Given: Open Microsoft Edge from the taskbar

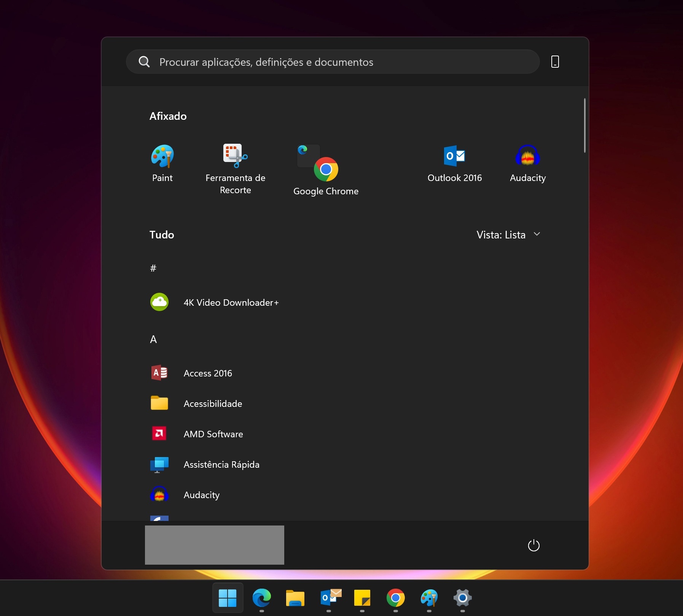Looking at the screenshot, I should (262, 598).
